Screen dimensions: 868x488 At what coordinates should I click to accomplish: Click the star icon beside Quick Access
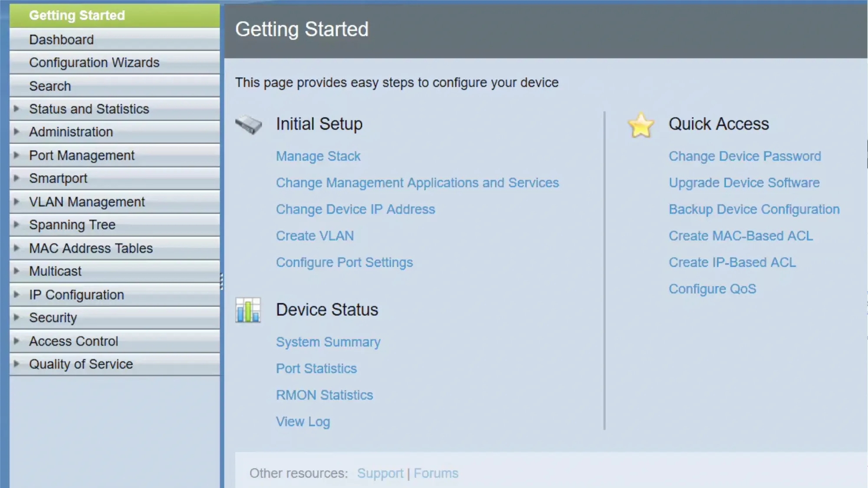pos(641,125)
